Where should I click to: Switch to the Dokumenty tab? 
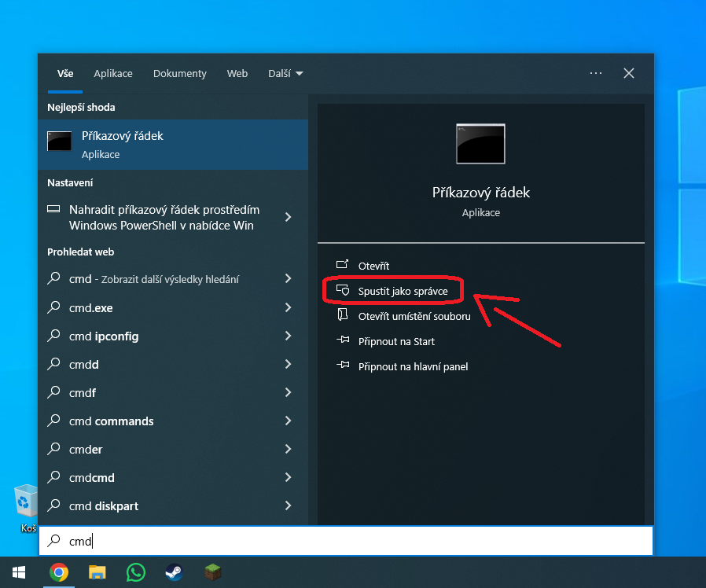click(180, 73)
